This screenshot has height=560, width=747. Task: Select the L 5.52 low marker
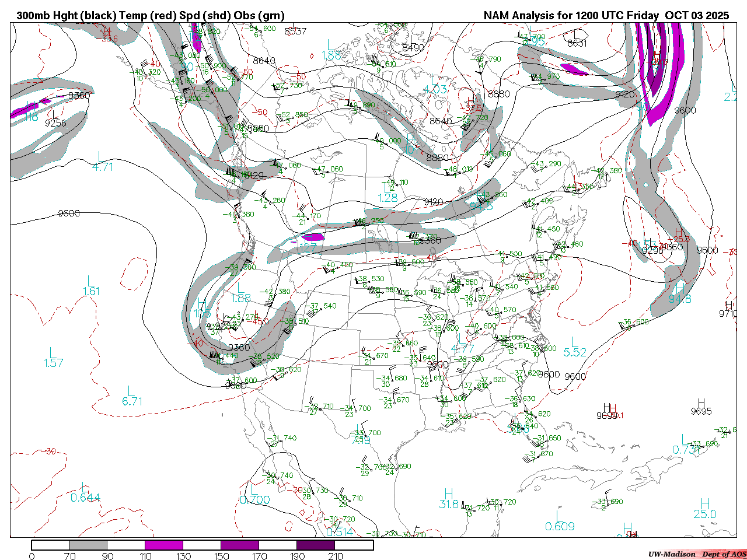tap(574, 348)
